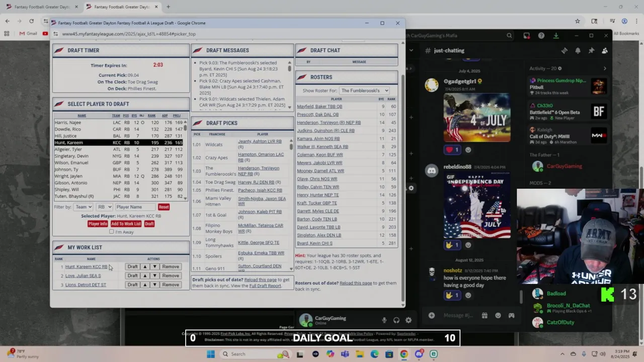Switch to second Fantasy Football Chrome tab
Viewport: 644px width, 362px height.
(x=122, y=7)
